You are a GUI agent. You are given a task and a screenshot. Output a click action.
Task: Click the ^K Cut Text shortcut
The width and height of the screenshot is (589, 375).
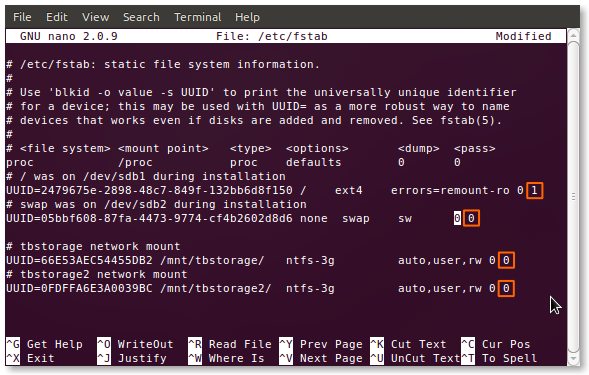pyautogui.click(x=408, y=344)
